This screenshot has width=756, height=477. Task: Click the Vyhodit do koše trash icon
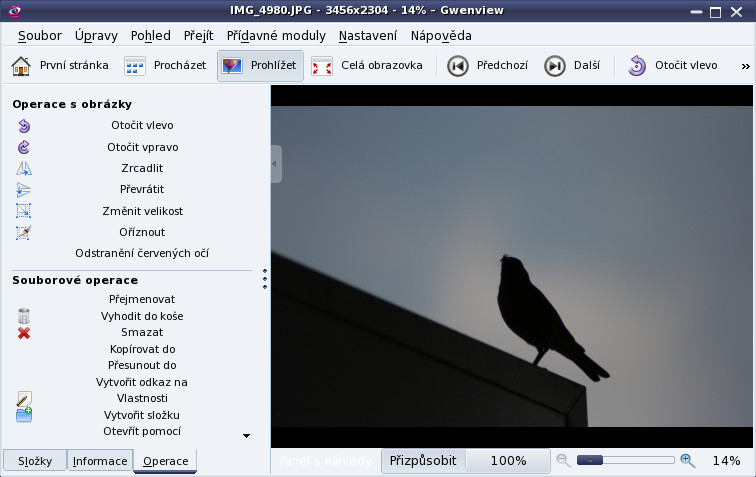24,316
